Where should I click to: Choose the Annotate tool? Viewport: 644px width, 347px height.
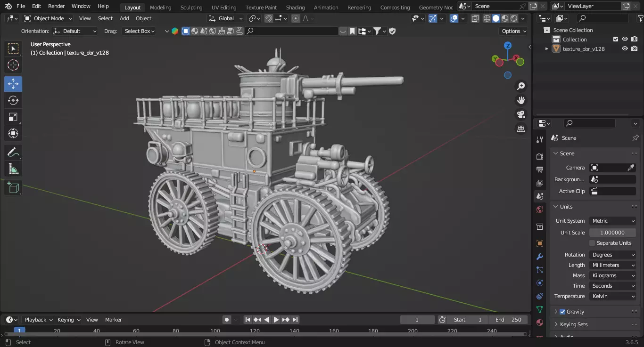[13, 153]
